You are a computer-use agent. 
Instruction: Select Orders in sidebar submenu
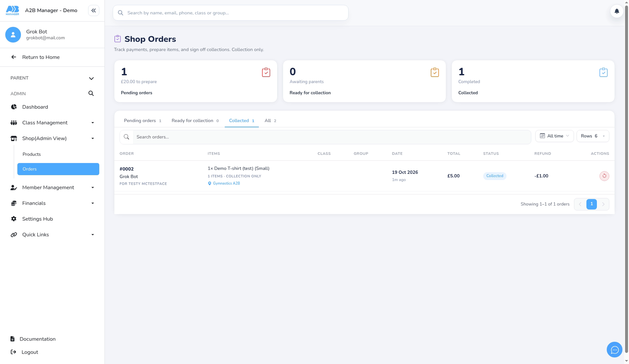click(x=58, y=169)
